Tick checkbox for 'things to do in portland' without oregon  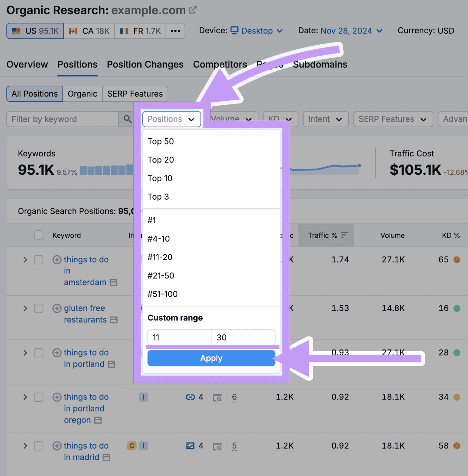39,353
